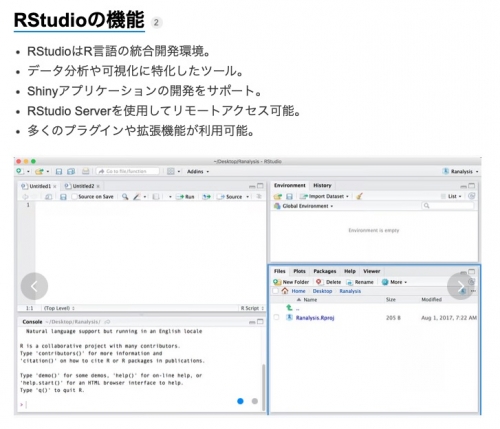Click the code tools wand icon
The height and width of the screenshot is (429, 500).
pos(137,197)
